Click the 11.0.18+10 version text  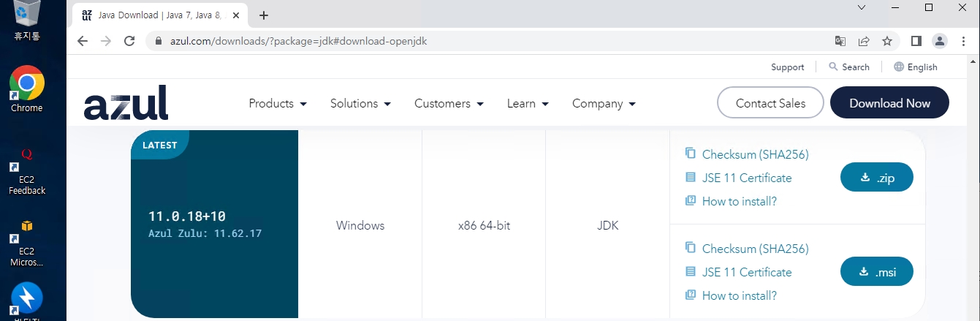tap(187, 216)
